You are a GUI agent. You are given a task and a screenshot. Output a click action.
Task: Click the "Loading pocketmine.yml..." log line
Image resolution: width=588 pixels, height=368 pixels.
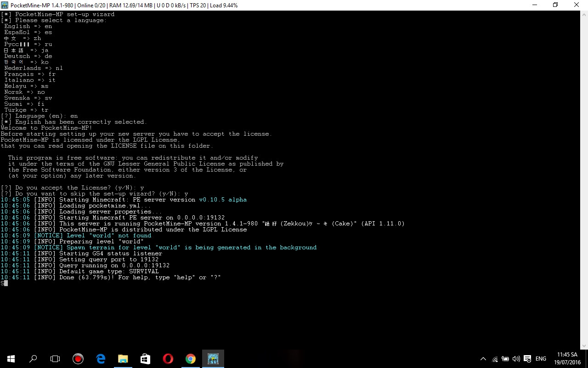click(76, 206)
